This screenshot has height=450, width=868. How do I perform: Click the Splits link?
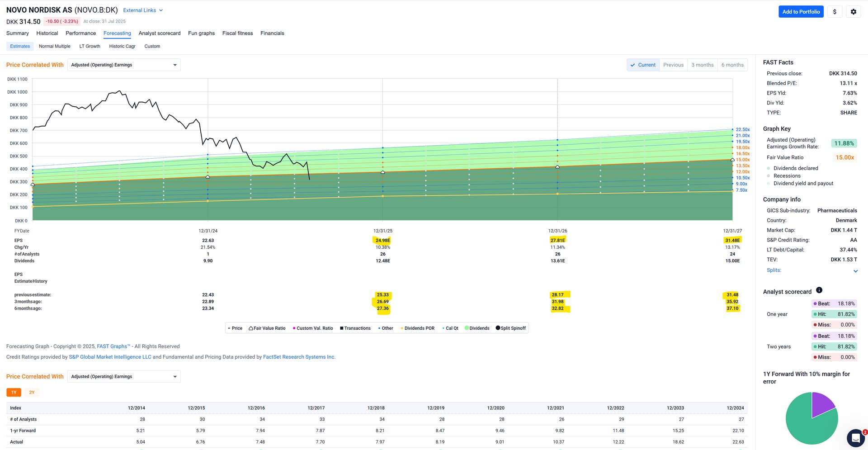click(774, 270)
